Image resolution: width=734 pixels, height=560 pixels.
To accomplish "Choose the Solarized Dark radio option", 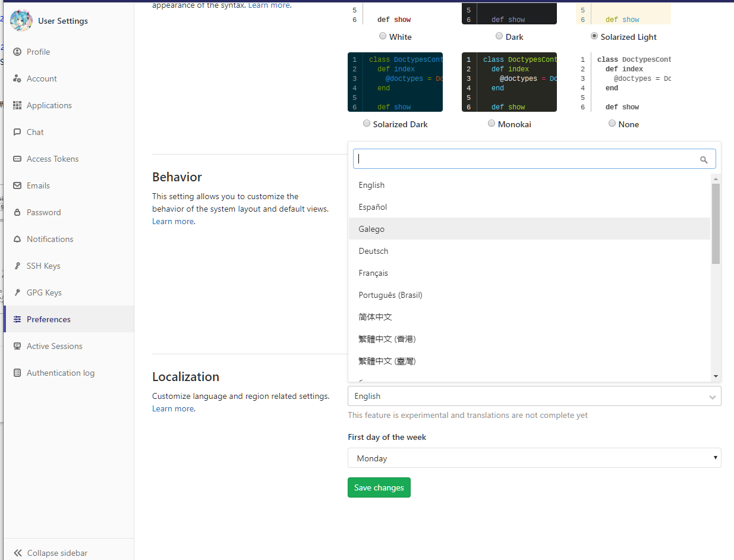I will 366,124.
